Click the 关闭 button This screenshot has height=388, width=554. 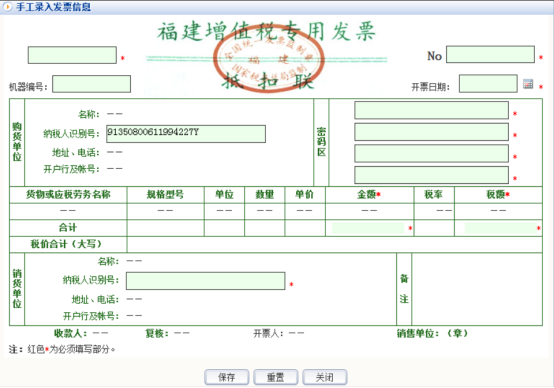325,377
